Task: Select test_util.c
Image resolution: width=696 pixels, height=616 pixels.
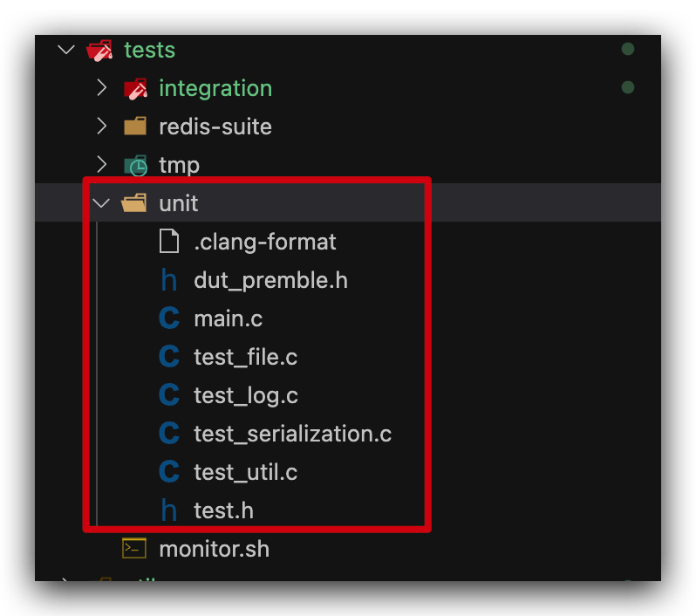Action: (245, 472)
